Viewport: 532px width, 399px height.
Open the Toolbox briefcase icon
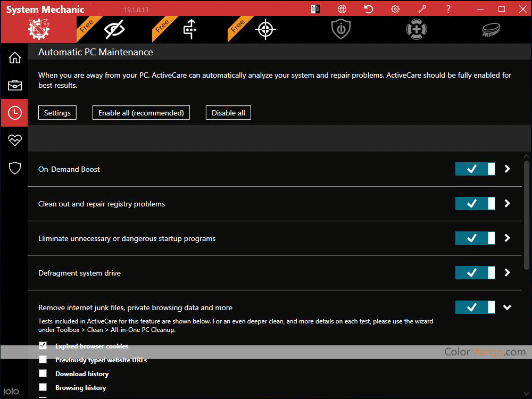pos(14,85)
